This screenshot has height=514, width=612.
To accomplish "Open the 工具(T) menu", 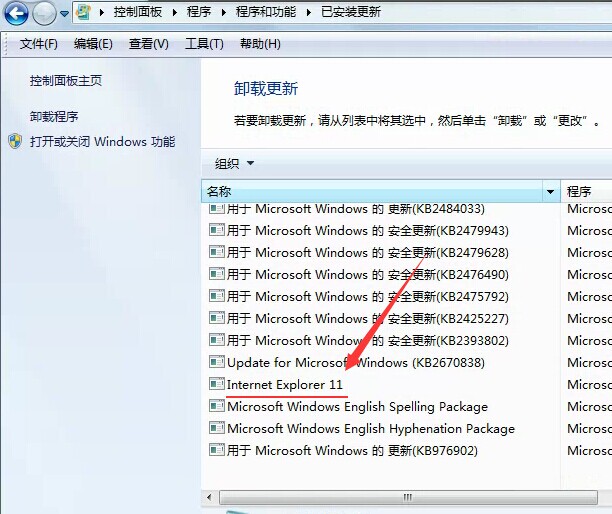I will pyautogui.click(x=204, y=44).
